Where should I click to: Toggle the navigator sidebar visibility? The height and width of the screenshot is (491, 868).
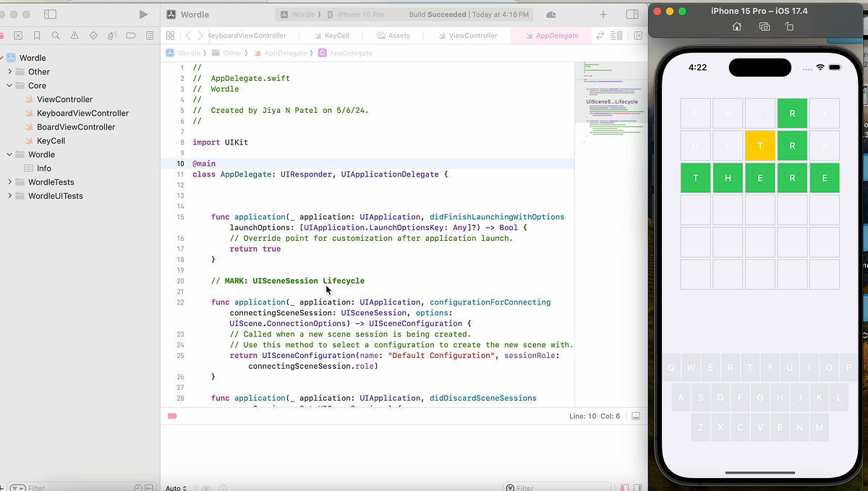coord(49,14)
